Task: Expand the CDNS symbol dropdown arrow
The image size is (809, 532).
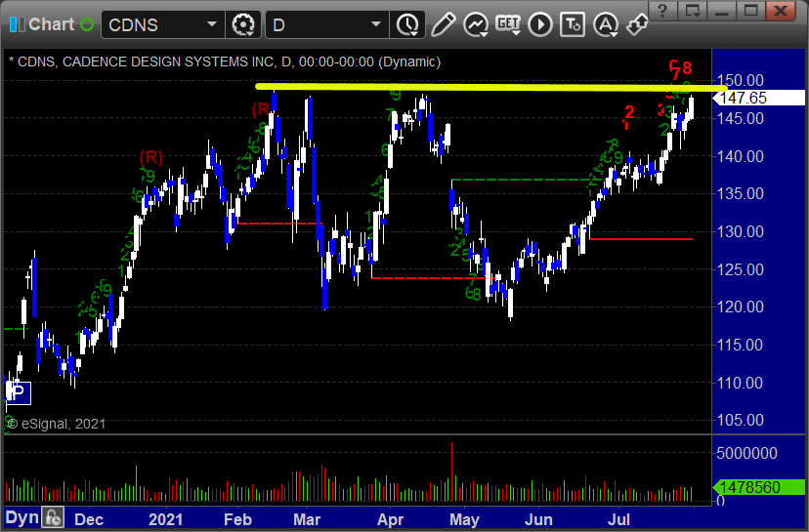Action: click(x=212, y=24)
